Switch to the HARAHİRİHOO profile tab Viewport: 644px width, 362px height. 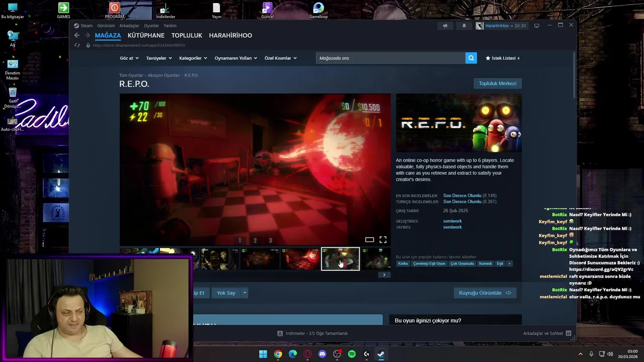[230, 35]
